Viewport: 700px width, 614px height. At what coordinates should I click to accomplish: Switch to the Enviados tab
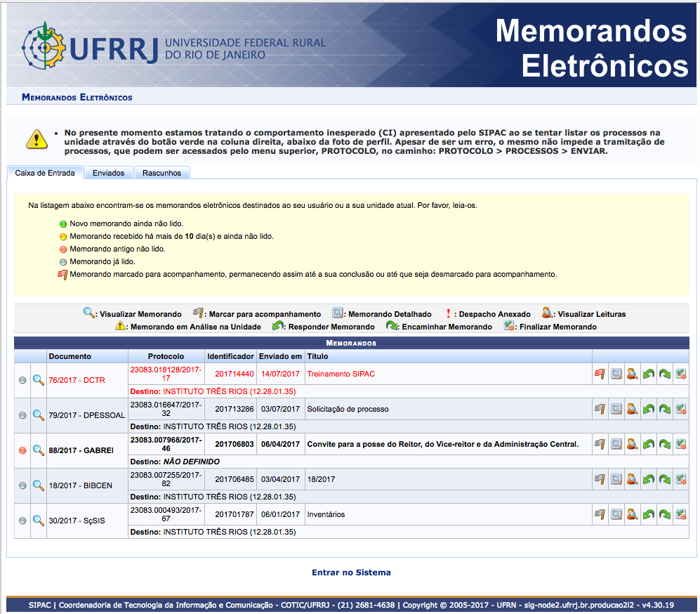click(108, 173)
